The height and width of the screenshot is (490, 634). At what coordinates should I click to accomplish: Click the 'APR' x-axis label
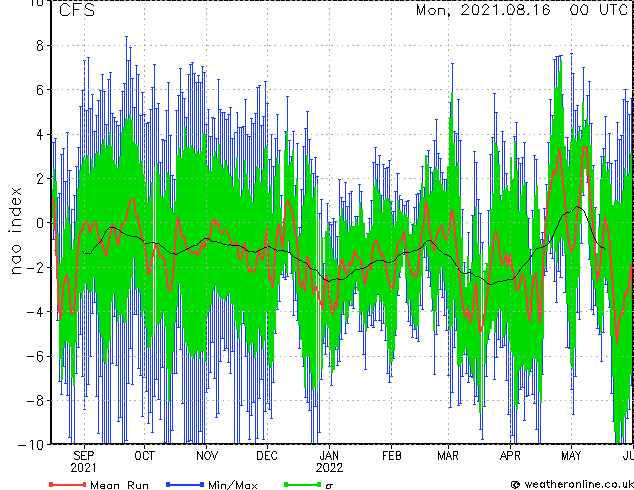(510, 456)
